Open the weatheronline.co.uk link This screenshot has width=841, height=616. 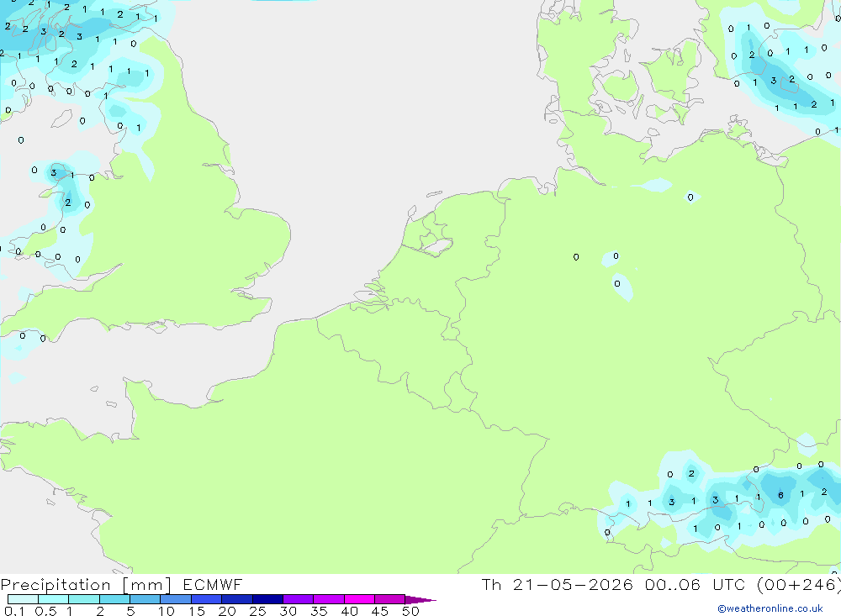point(770,608)
